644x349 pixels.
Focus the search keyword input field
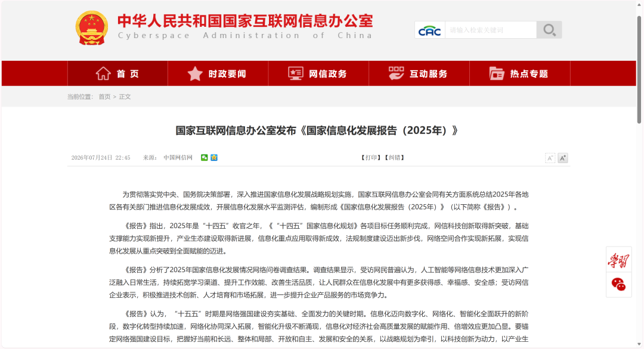click(491, 30)
